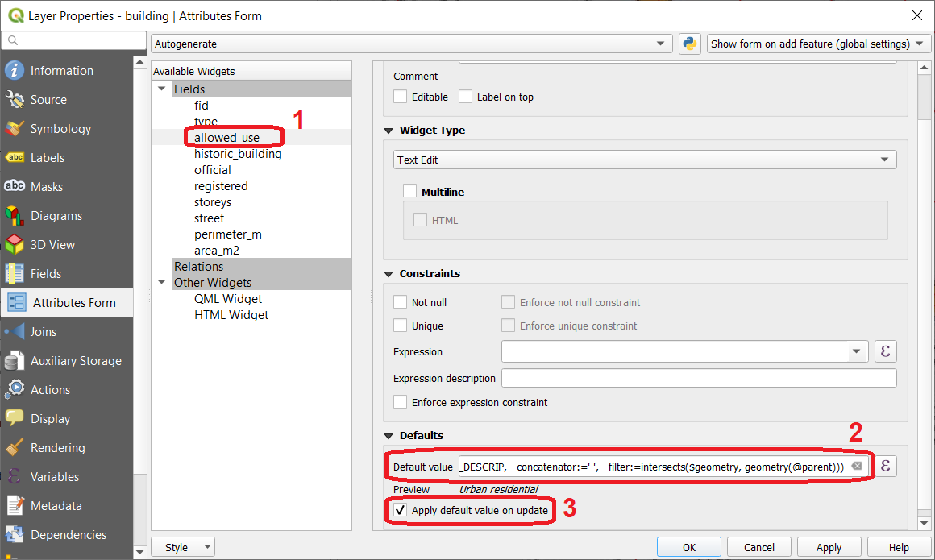This screenshot has width=935, height=560.
Task: Switch to the Joins tab
Action: pos(67,332)
